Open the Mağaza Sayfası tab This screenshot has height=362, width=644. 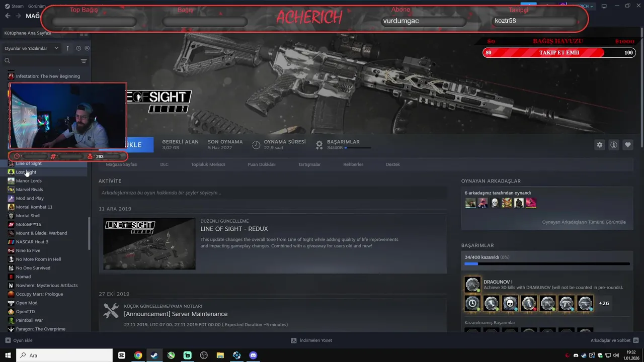coord(121,164)
